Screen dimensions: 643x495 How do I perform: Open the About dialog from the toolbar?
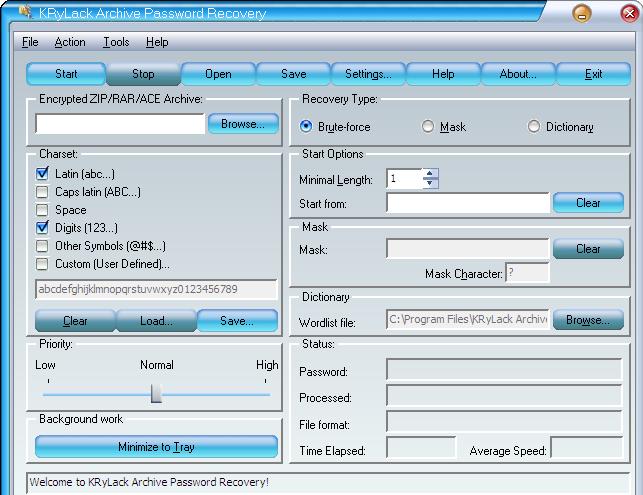518,74
